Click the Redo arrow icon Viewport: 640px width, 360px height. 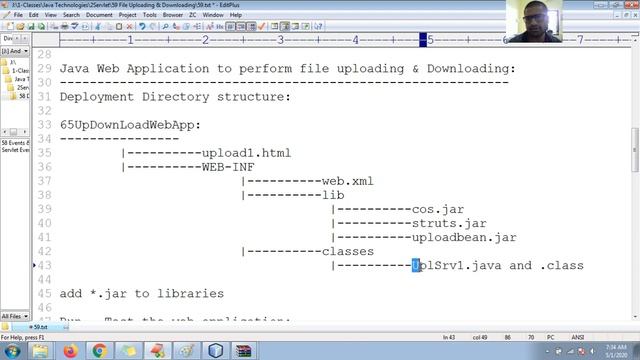click(x=152, y=27)
